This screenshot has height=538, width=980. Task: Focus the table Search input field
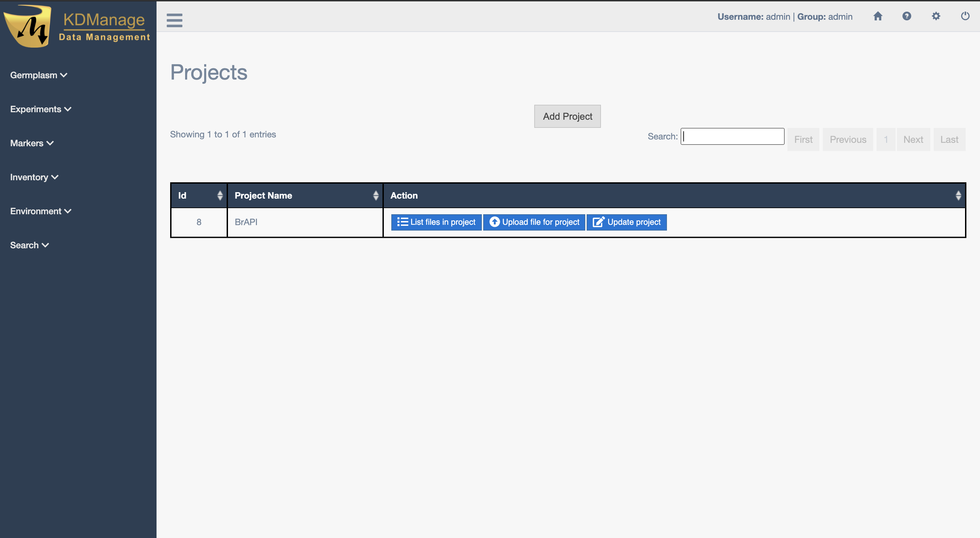point(732,136)
